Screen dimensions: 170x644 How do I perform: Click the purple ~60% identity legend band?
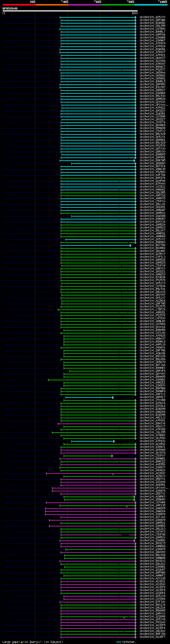(x=85, y=5)
